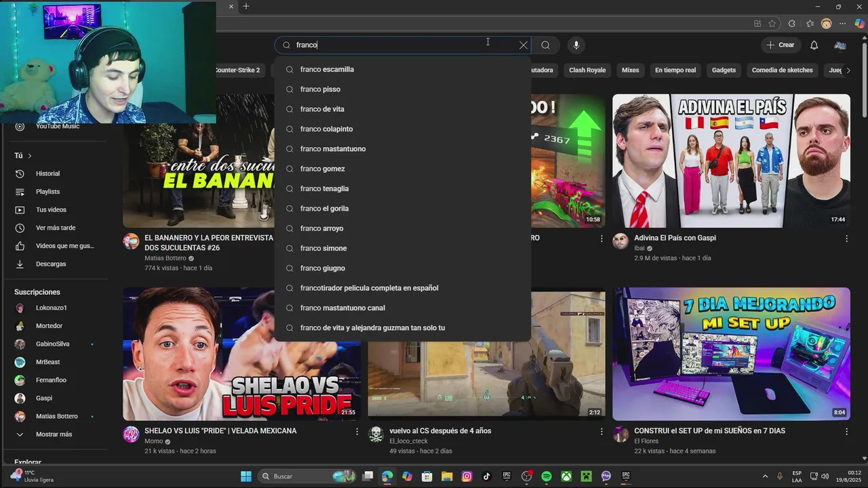Open the Edge profile avatar
The height and width of the screenshot is (488, 868).
[x=826, y=24]
